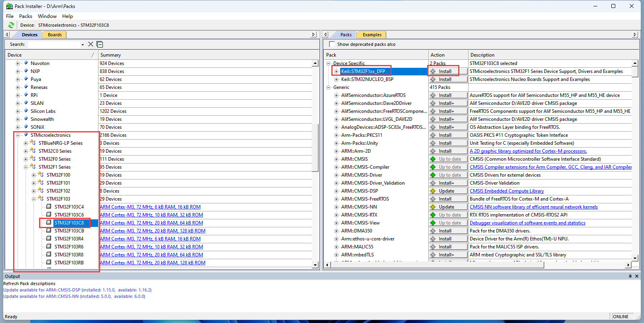
Task: Expand the Keil::STM32F1xx_DFP pack
Action: tap(336, 71)
